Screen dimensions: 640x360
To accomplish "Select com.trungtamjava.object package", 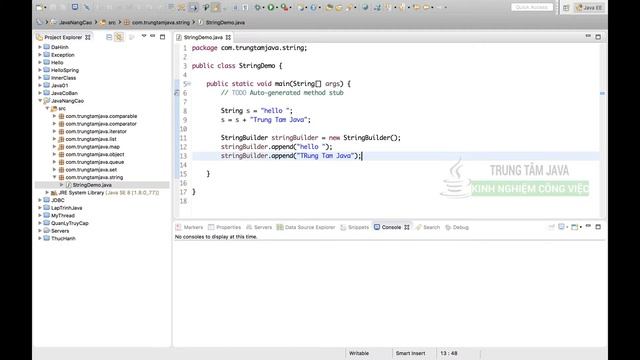I will coord(95,154).
